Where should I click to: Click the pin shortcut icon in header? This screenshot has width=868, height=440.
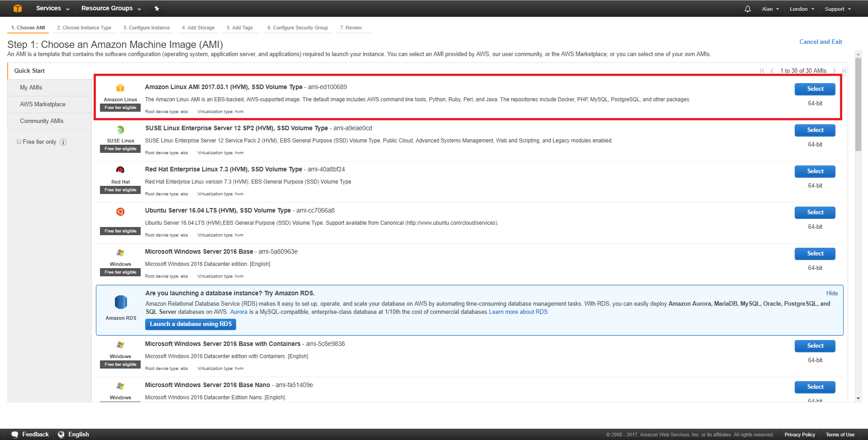pos(157,8)
